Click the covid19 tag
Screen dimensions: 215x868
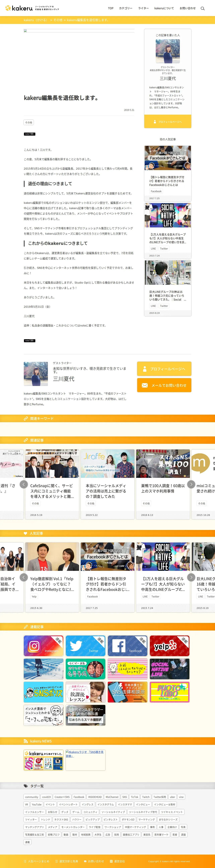tap(46, 797)
